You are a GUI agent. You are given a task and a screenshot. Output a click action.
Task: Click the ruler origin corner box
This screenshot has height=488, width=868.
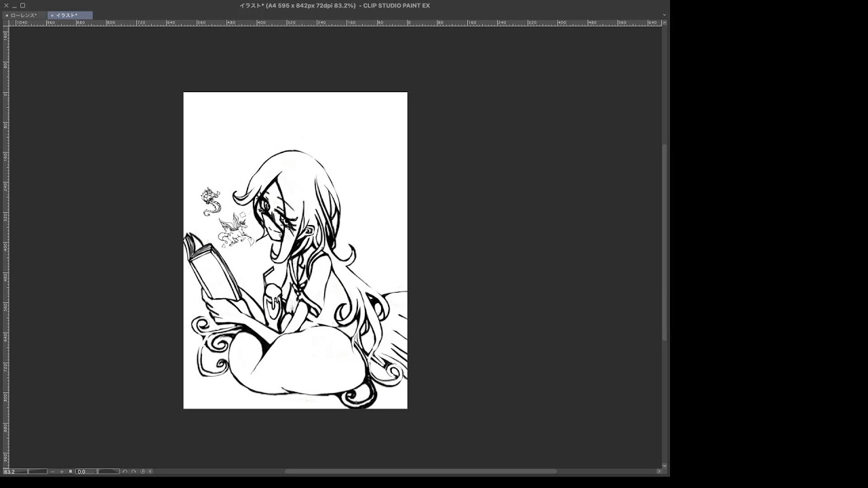coord(6,23)
